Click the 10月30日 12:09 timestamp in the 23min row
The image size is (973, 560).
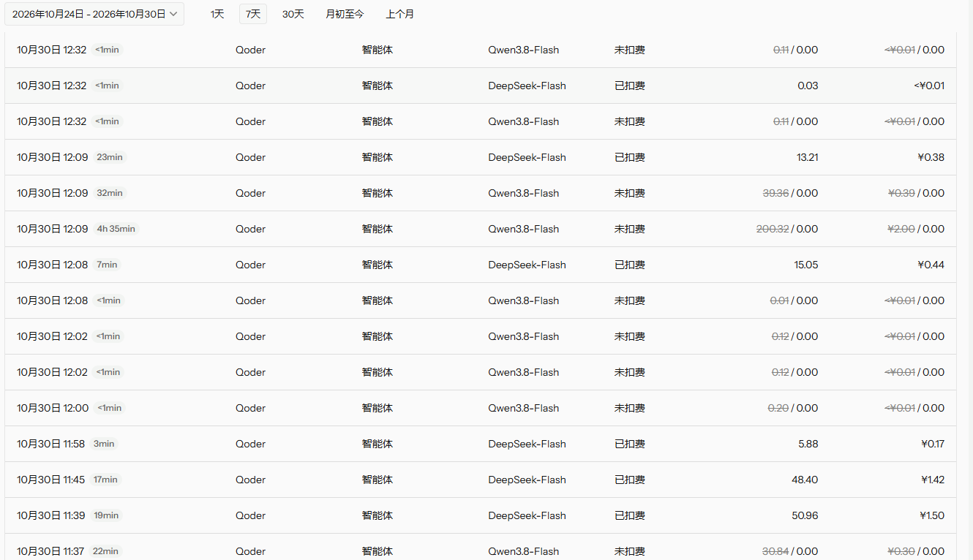click(x=53, y=157)
